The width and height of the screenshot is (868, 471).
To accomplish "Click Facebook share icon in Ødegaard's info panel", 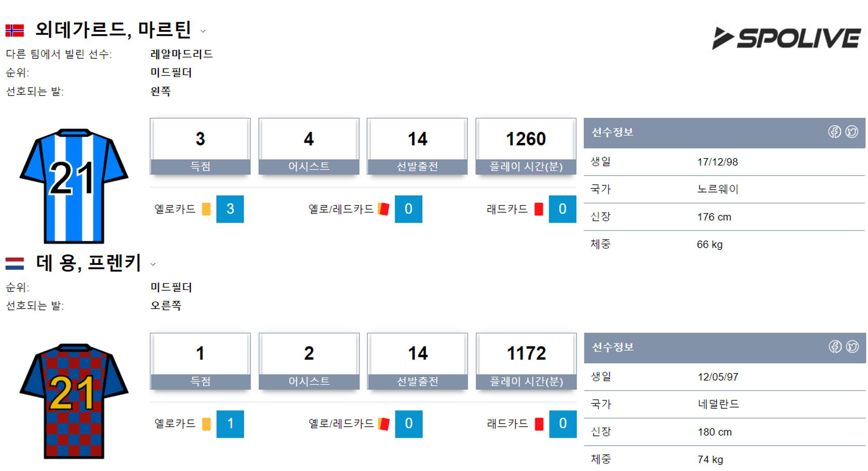I will (x=834, y=132).
